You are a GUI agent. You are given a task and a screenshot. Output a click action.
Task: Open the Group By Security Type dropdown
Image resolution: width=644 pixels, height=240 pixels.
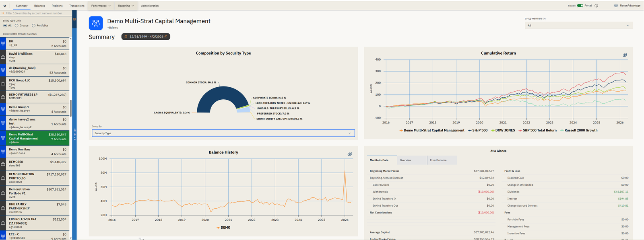pos(223,133)
